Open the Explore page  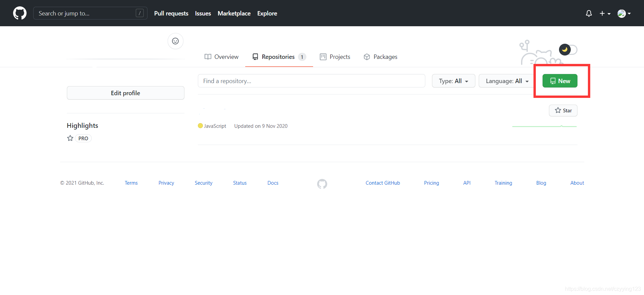coord(267,13)
